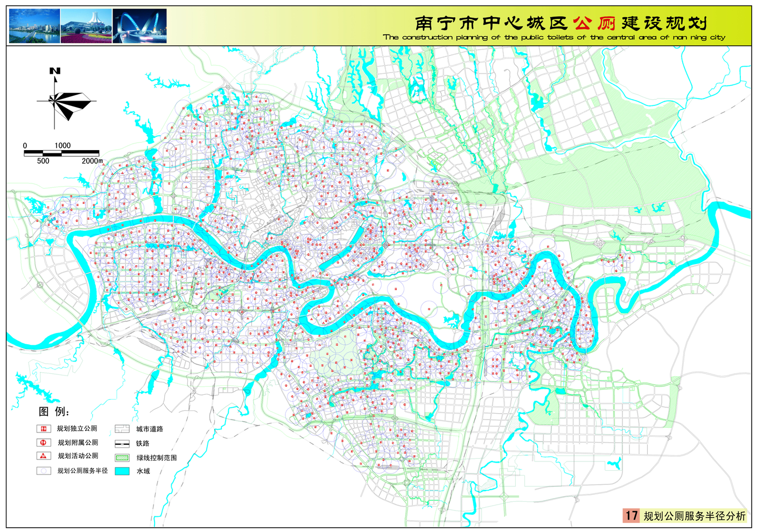Image resolution: width=757 pixels, height=532 pixels.
Task: Click the 水域 legend label
Action: click(x=143, y=471)
